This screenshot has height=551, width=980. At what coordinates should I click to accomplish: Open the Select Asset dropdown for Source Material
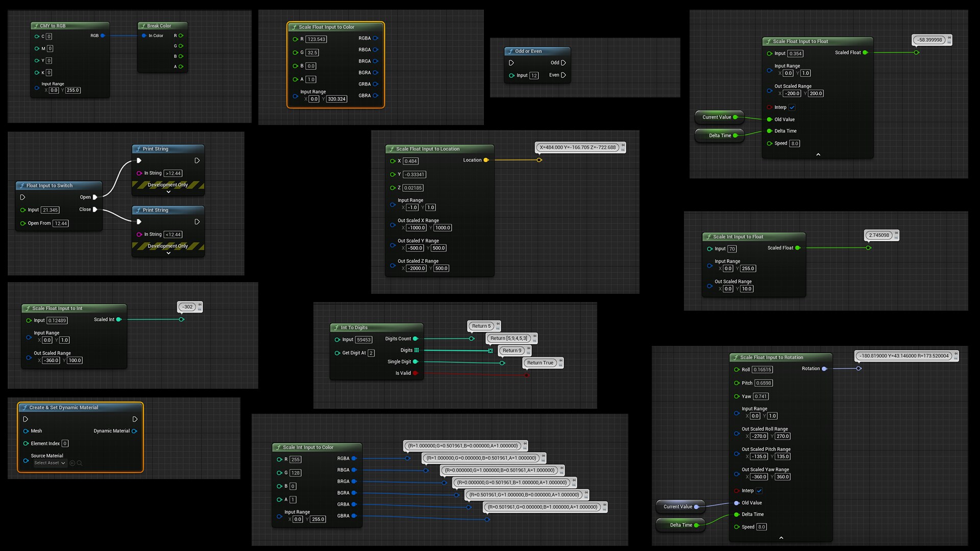[50, 463]
